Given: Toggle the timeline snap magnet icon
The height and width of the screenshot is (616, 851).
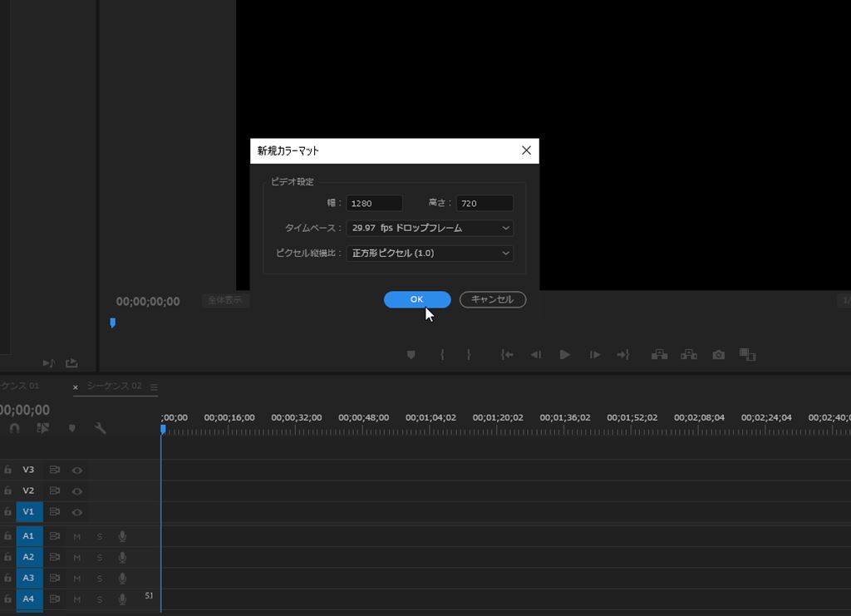Looking at the screenshot, I should coord(14,428).
